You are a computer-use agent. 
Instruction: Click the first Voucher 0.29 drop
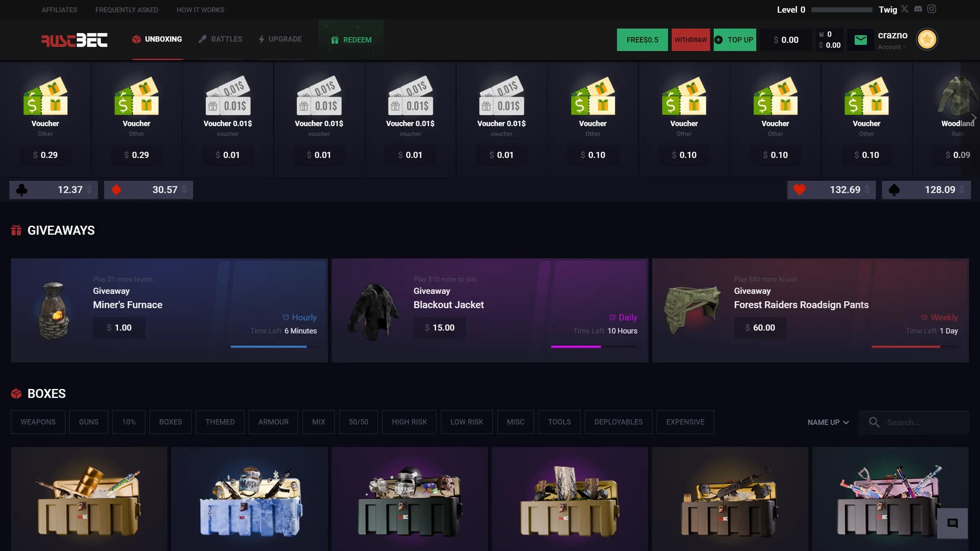(45, 118)
